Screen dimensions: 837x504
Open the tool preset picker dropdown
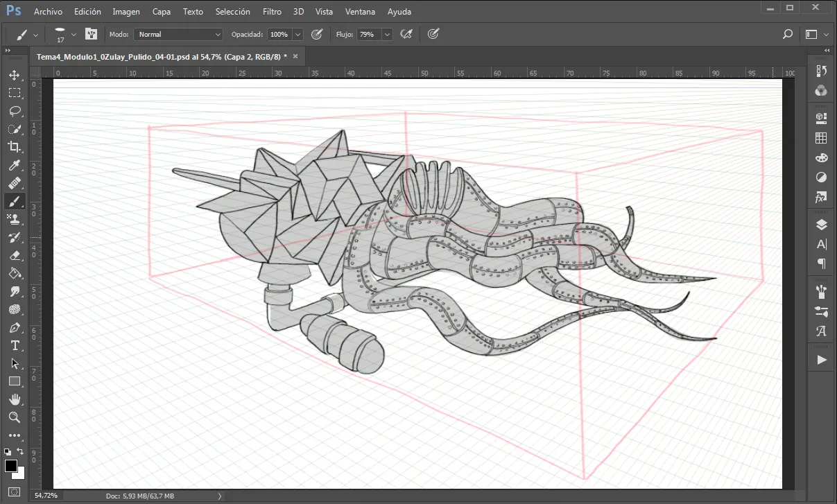pyautogui.click(x=26, y=34)
